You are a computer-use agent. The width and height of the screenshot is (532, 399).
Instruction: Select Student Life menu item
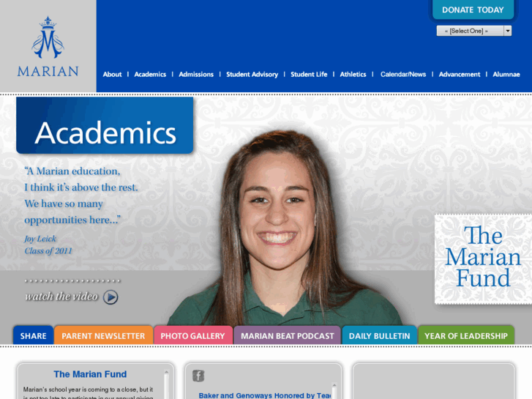pyautogui.click(x=309, y=75)
